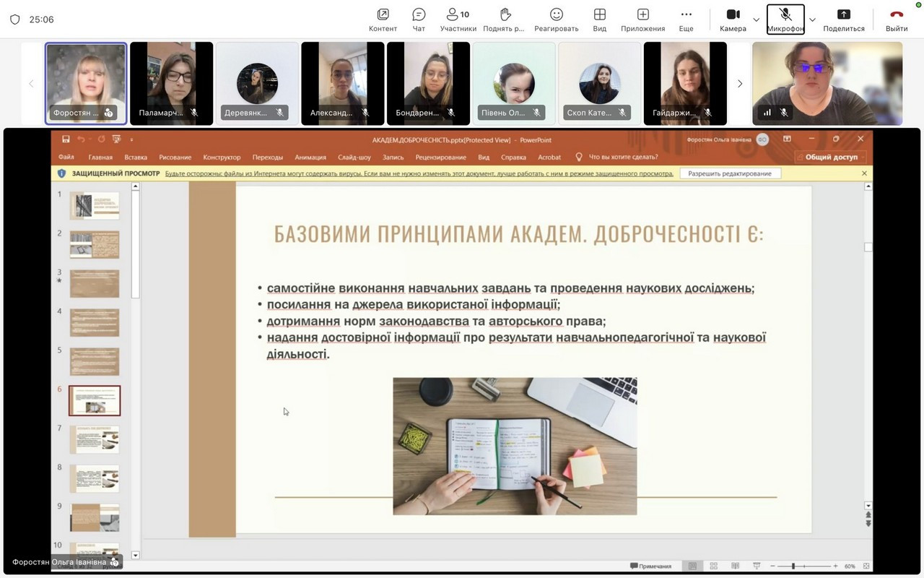This screenshot has height=578, width=924.
Task: Open the Рецензирование ribbon tab
Action: pos(441,157)
